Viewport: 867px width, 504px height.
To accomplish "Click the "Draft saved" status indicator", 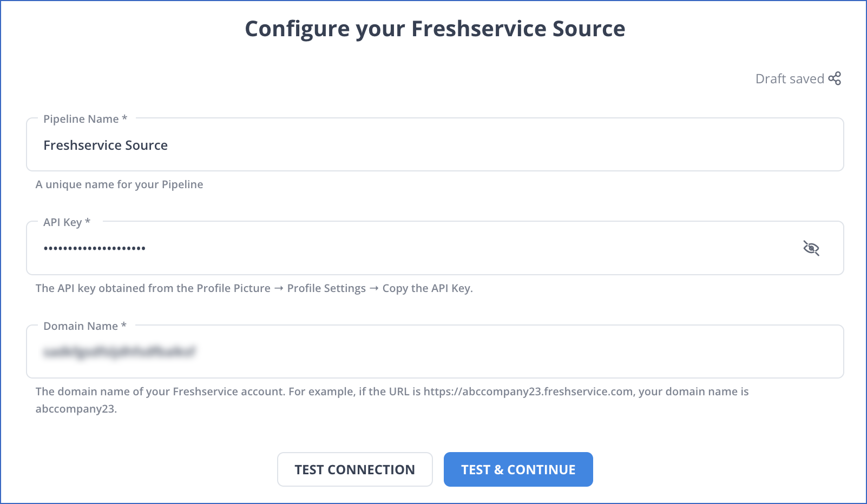I will [791, 78].
